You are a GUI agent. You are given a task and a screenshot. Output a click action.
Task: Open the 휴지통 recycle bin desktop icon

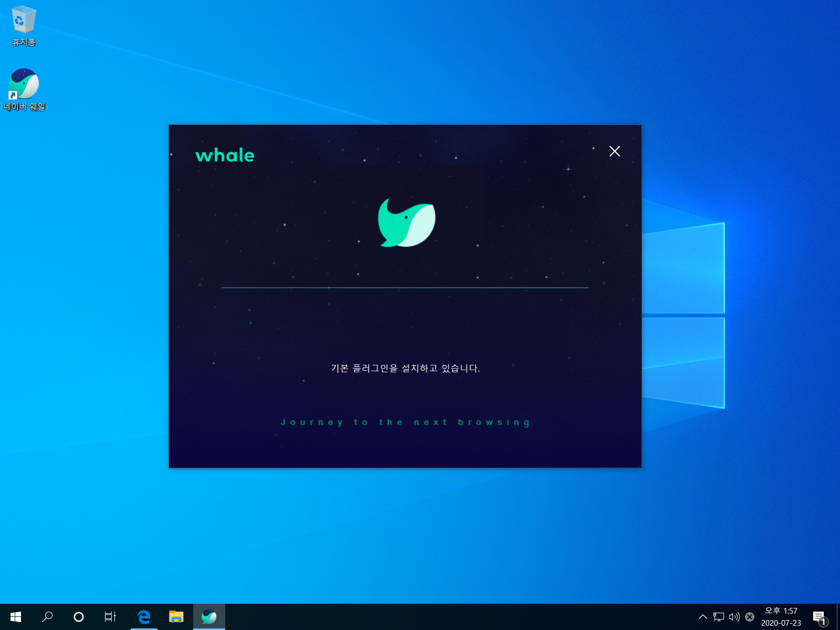24,26
